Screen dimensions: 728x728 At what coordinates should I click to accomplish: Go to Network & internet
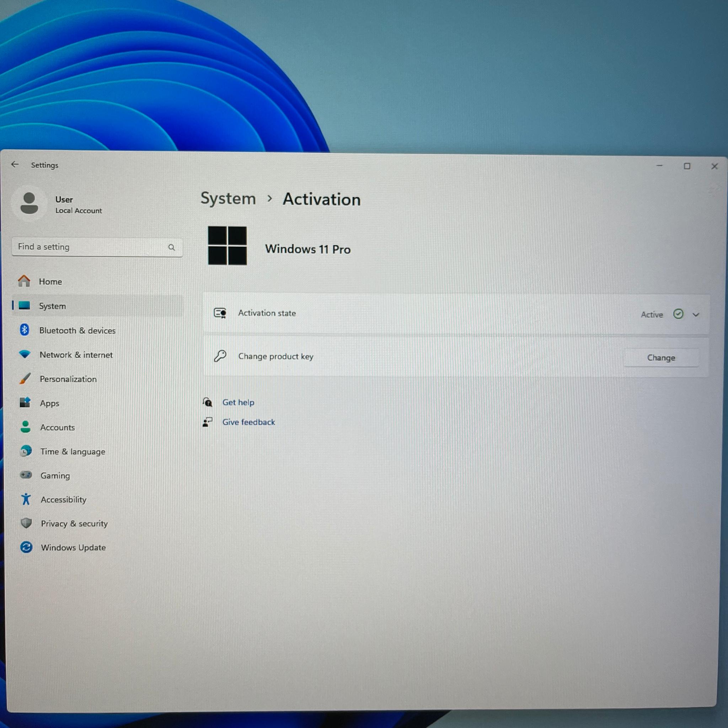(x=97, y=354)
